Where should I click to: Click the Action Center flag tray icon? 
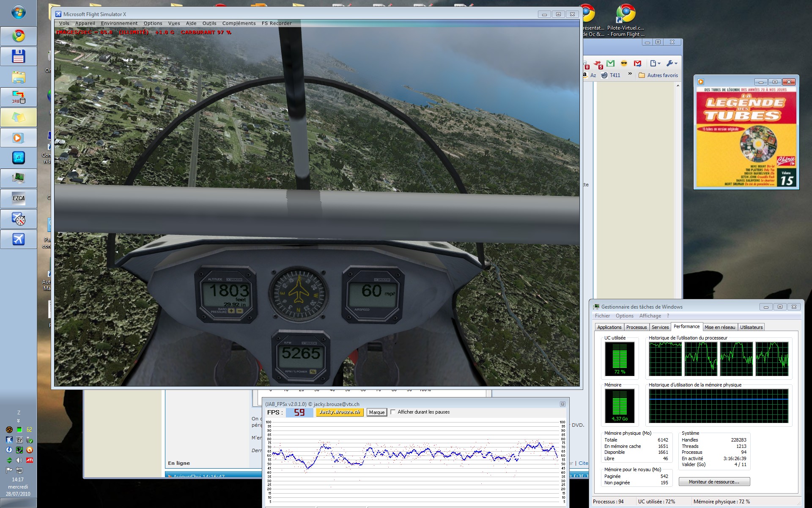(x=9, y=470)
